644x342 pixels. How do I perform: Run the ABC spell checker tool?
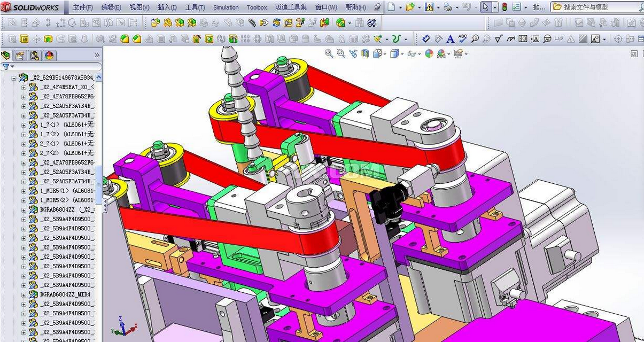[462, 39]
